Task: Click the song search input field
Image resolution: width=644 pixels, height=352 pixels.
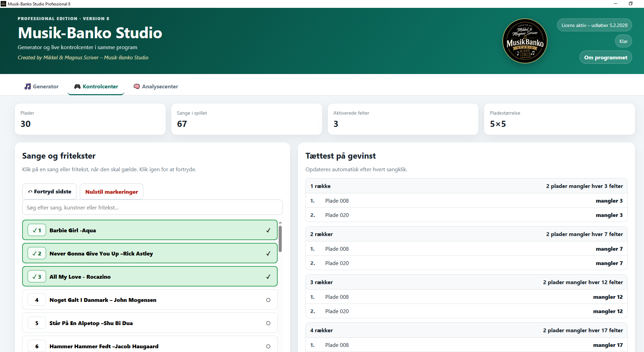Action: pos(152,207)
